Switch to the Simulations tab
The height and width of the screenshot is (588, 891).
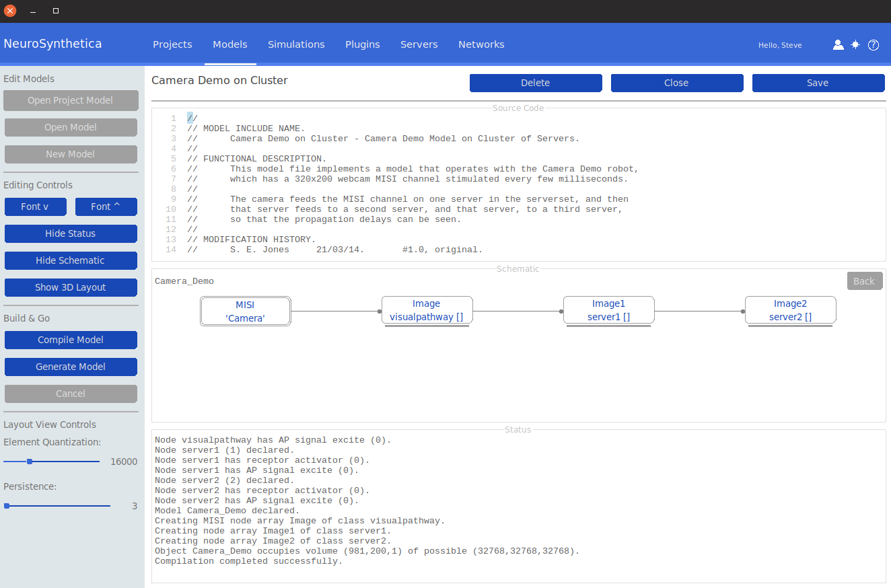tap(296, 44)
